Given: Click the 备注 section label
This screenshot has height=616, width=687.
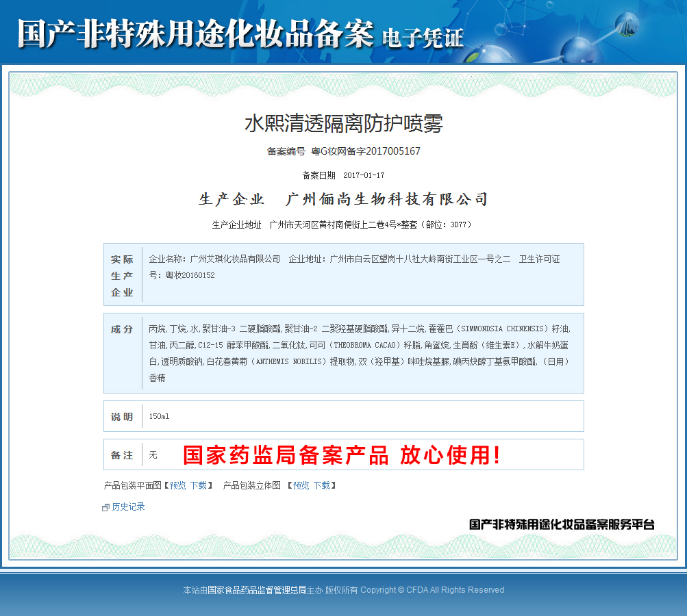Looking at the screenshot, I should click(x=122, y=455).
